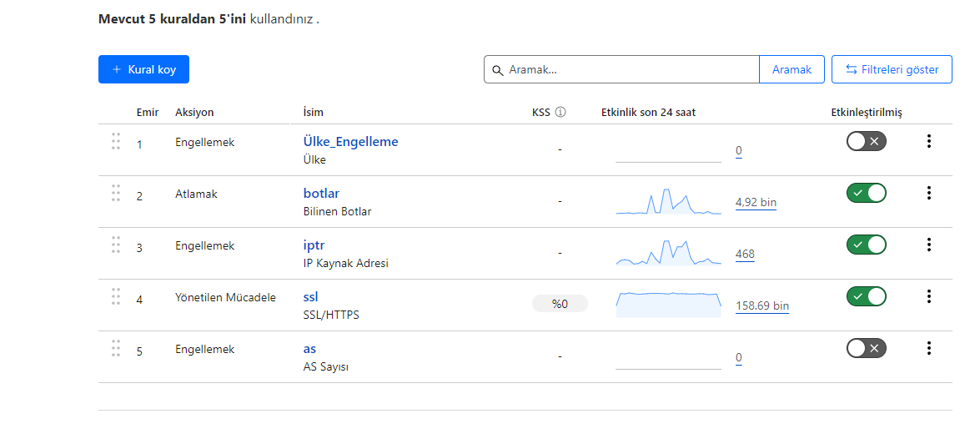Expand filters with Filtreleri göster

click(x=892, y=69)
